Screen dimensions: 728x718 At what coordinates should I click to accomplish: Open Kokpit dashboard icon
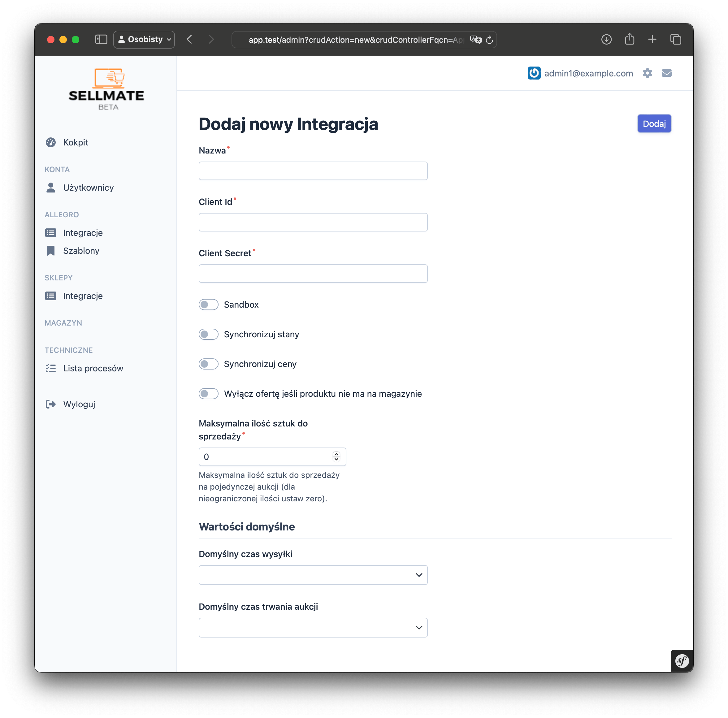pos(51,142)
